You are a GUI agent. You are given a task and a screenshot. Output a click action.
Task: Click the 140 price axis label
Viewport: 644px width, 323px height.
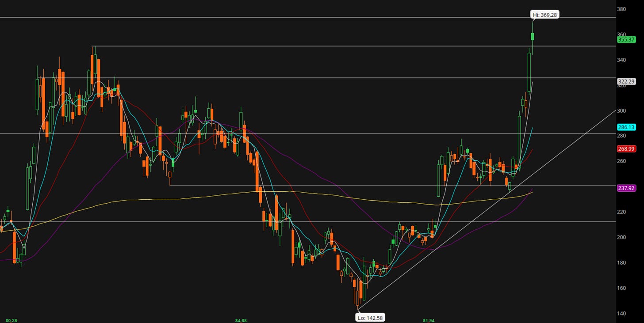pos(621,313)
